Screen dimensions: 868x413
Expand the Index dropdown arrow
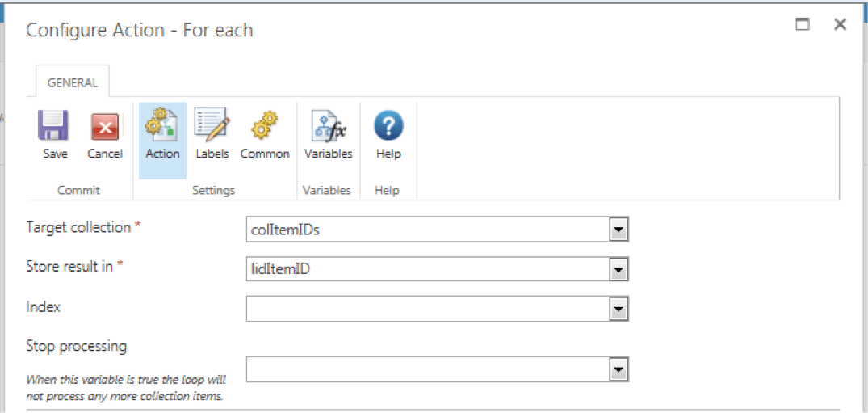[619, 309]
